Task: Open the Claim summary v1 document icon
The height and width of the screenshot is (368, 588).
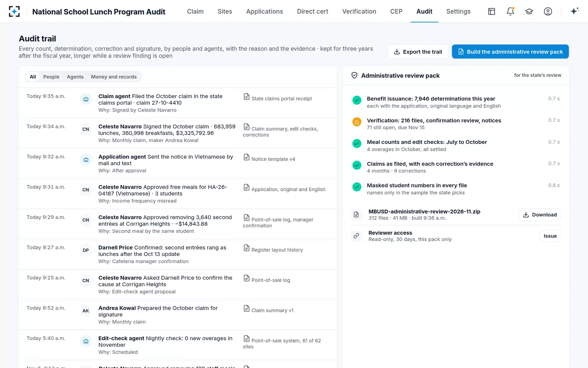Action: point(247,309)
